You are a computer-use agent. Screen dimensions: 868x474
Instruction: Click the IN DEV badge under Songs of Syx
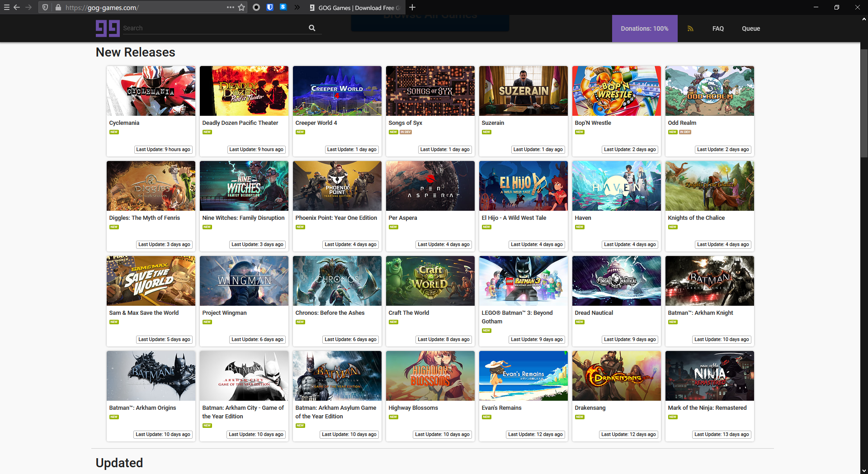(406, 132)
